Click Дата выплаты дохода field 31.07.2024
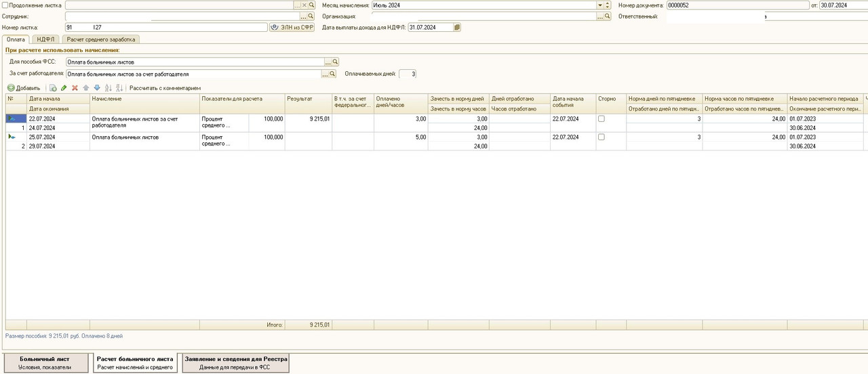Image resolution: width=868 pixels, height=374 pixels. [431, 28]
